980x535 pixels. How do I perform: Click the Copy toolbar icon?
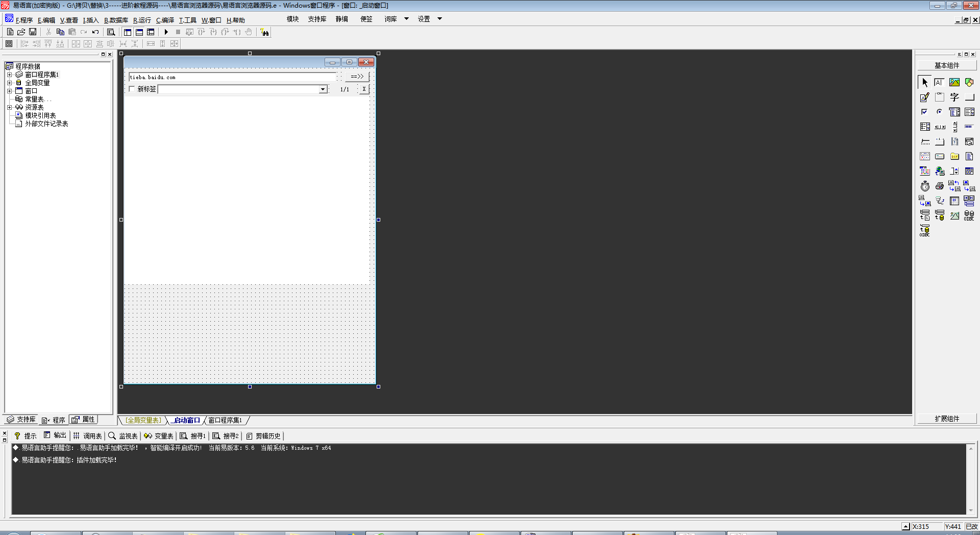pos(60,32)
